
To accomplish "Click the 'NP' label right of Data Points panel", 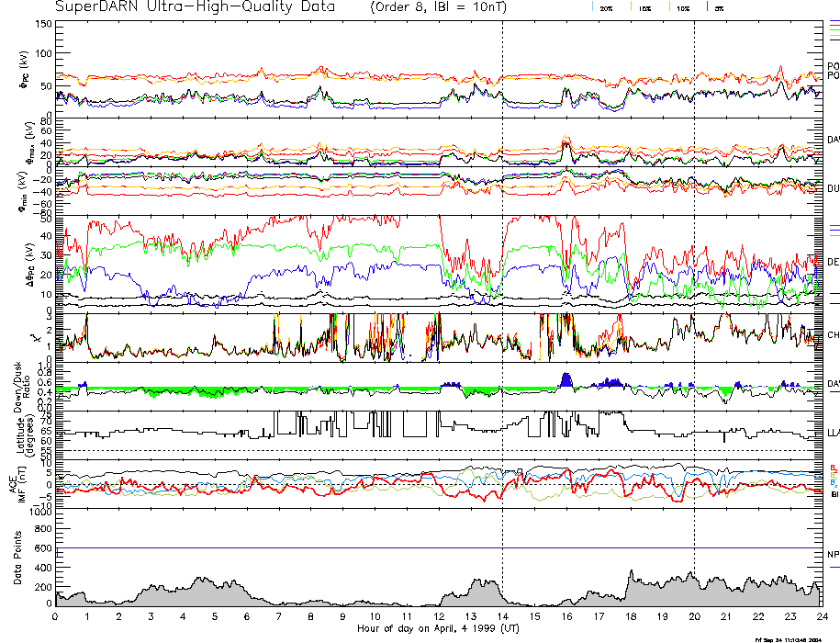I will (833, 554).
